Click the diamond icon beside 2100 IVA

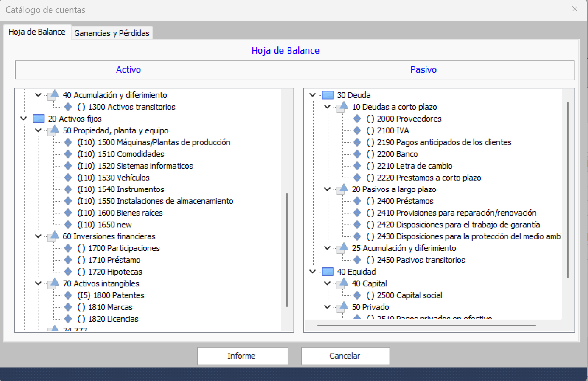[x=357, y=130]
